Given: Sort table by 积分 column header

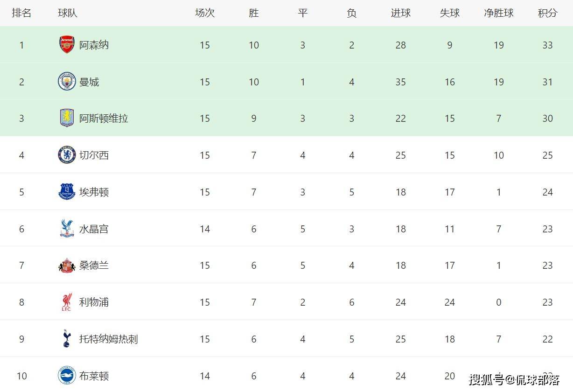Looking at the screenshot, I should (547, 13).
